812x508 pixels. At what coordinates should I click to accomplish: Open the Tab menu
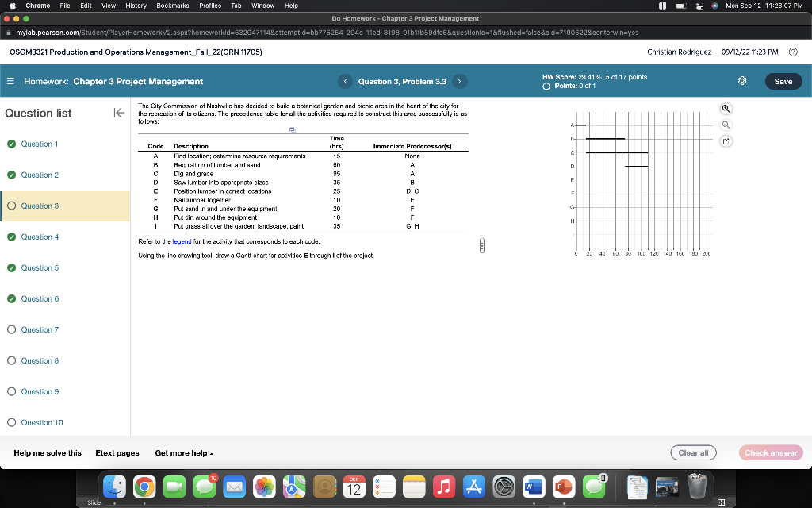click(x=236, y=6)
